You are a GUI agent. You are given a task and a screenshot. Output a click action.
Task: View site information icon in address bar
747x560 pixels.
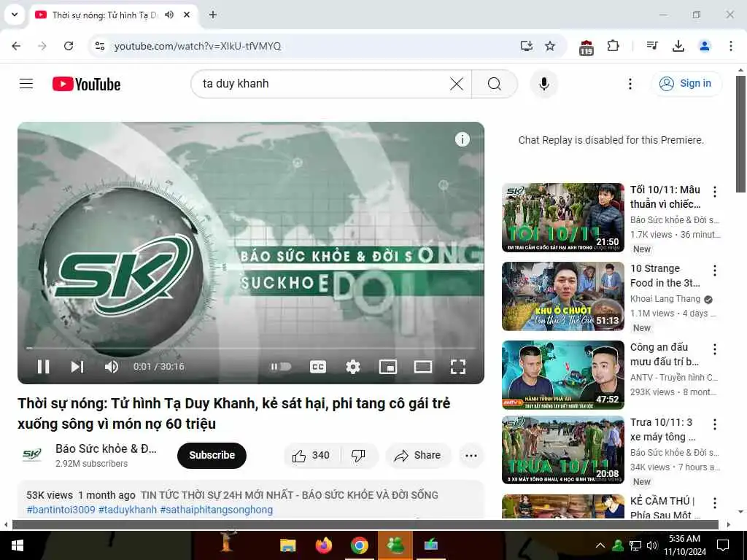point(99,46)
